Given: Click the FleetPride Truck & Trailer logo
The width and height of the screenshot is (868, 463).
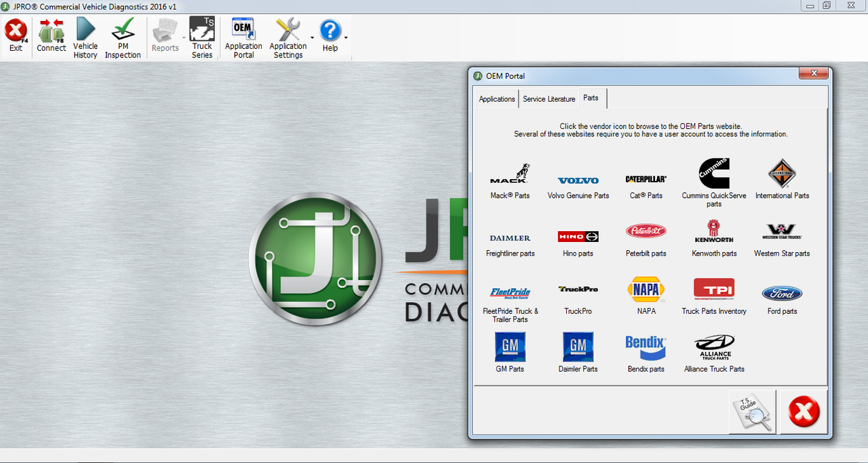Looking at the screenshot, I should [x=510, y=293].
